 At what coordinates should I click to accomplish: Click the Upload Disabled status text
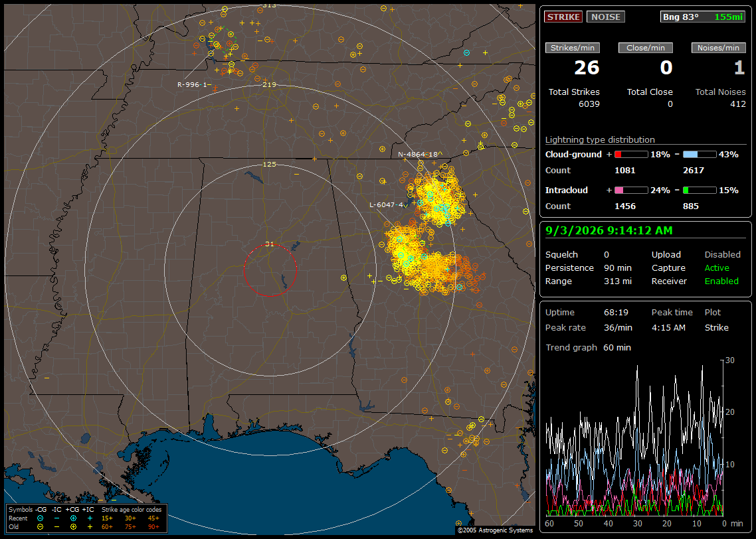[722, 254]
